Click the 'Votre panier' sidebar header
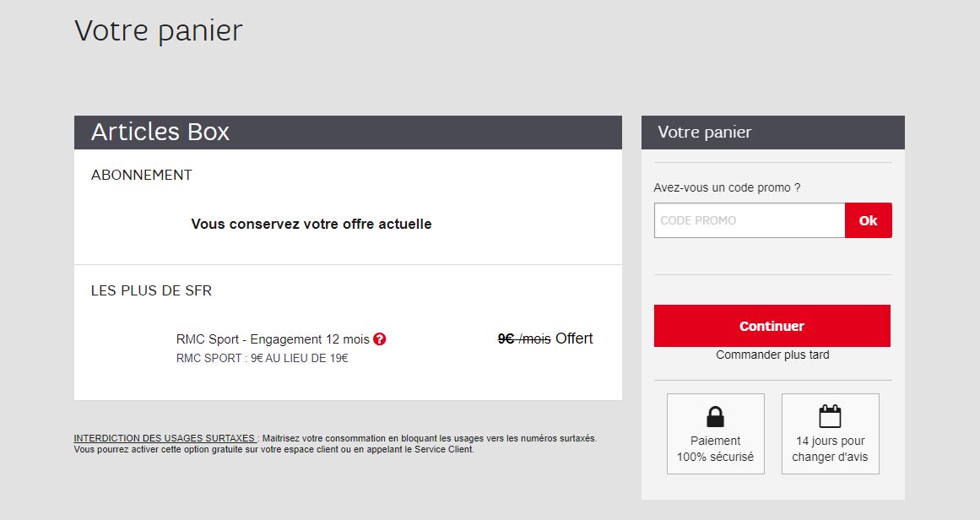The width and height of the screenshot is (980, 520). point(703,133)
